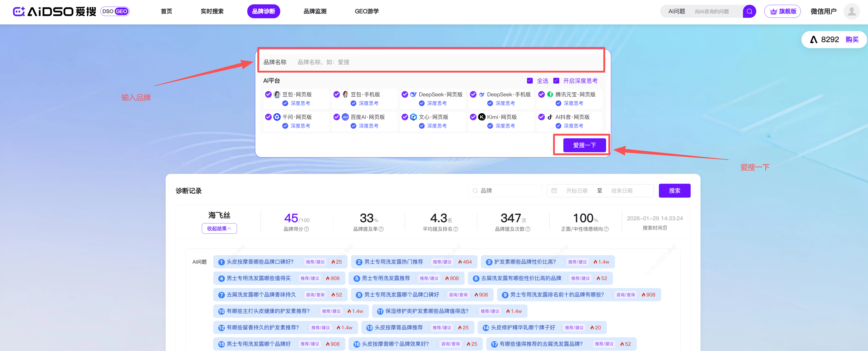The height and width of the screenshot is (351, 868).
Task: Click the purple search magnifier icon in header
Action: (749, 11)
